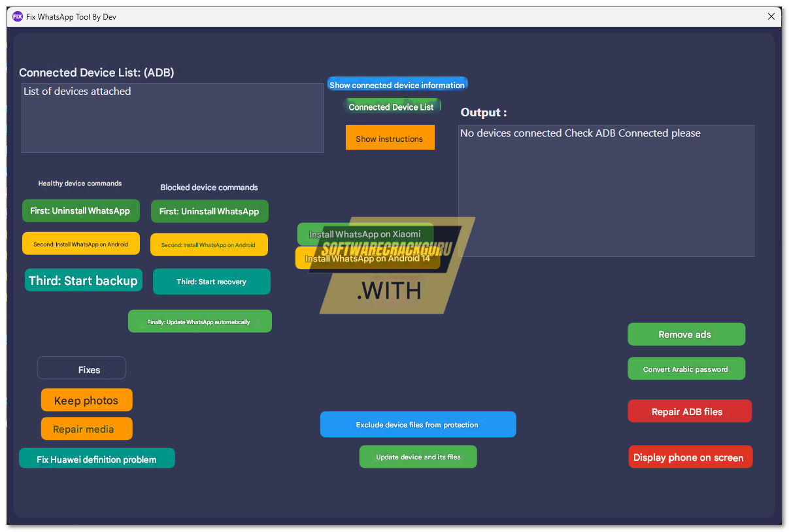Click the FIX app icon in title bar

coord(18,17)
